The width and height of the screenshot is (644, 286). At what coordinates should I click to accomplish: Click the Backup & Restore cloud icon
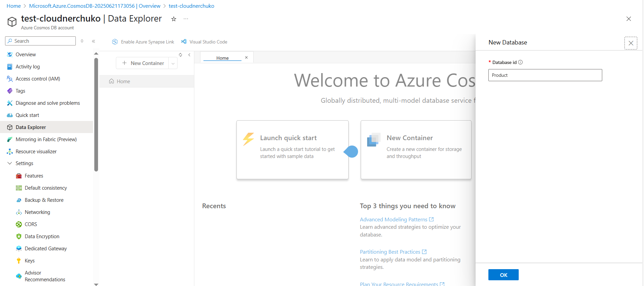click(19, 200)
